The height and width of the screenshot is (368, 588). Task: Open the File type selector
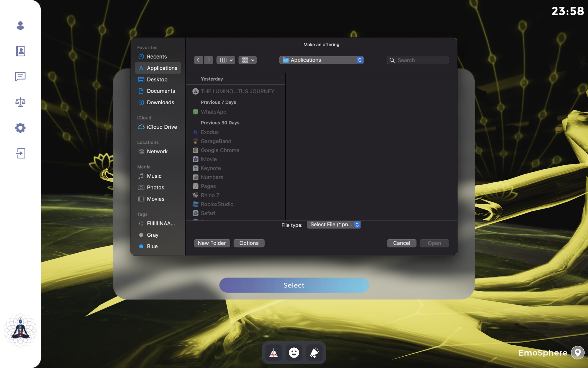[x=334, y=225]
